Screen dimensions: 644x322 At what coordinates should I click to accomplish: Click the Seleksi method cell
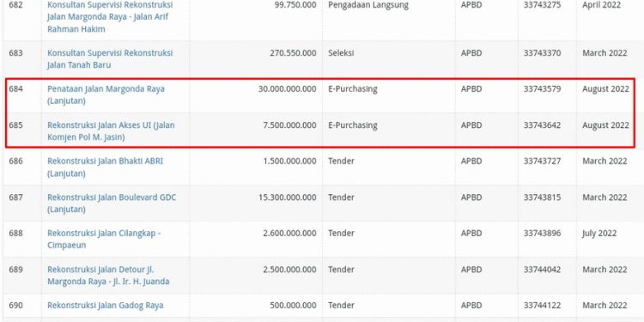(341, 53)
